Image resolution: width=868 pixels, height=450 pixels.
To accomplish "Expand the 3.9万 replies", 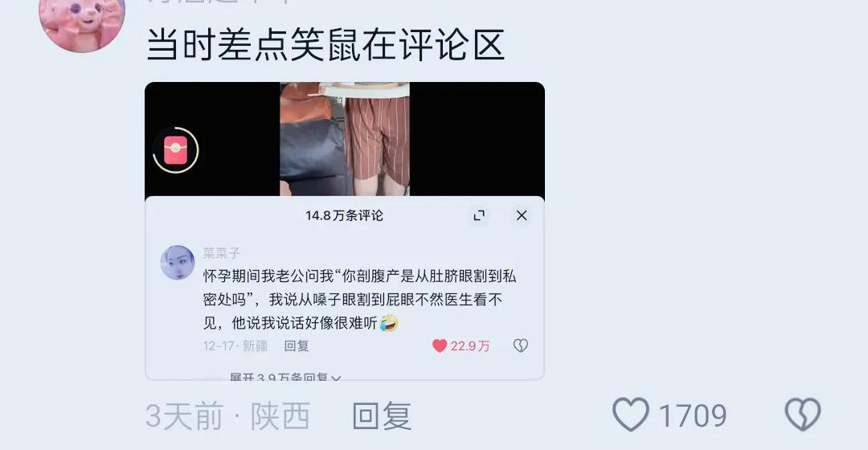I will (x=285, y=376).
